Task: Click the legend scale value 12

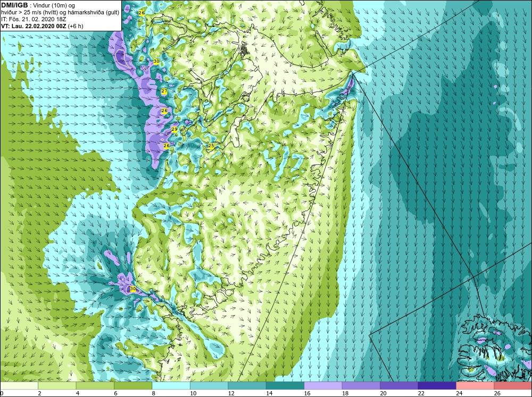Action: [x=231, y=393]
